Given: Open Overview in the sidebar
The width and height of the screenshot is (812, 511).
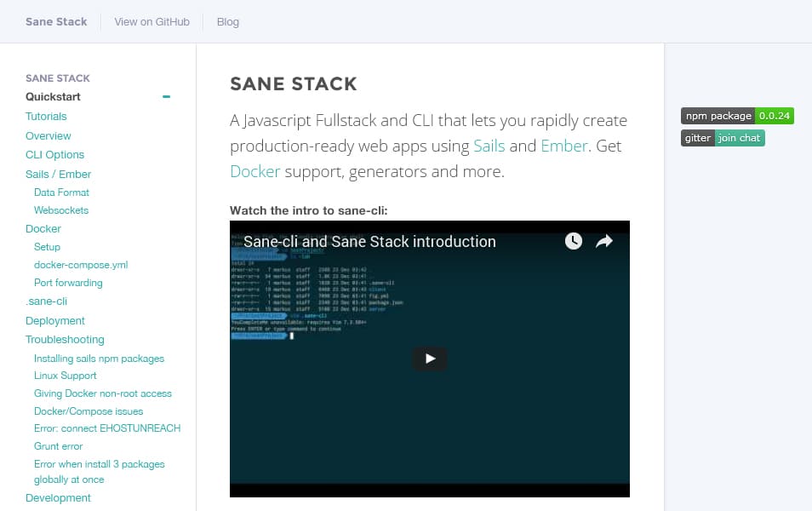Looking at the screenshot, I should (x=49, y=135).
